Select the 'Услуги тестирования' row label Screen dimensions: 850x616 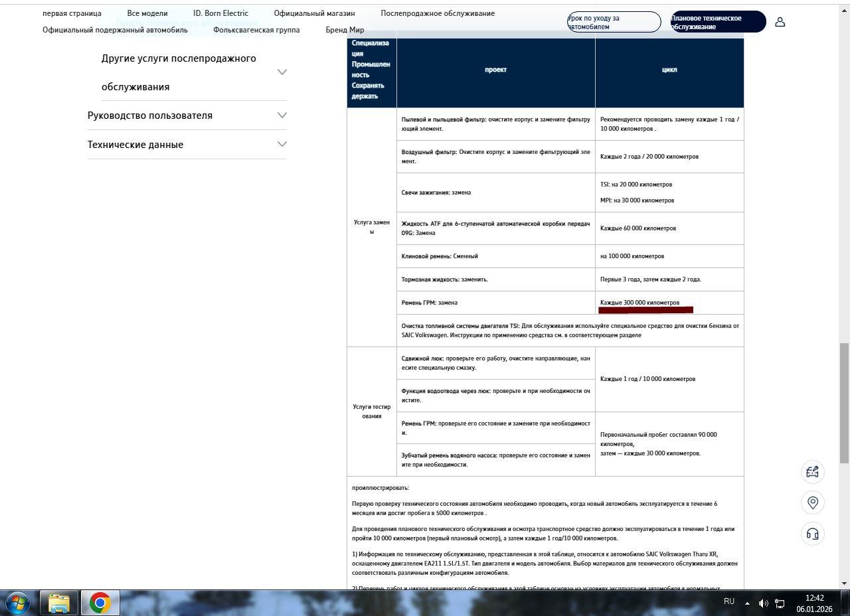pos(372,412)
